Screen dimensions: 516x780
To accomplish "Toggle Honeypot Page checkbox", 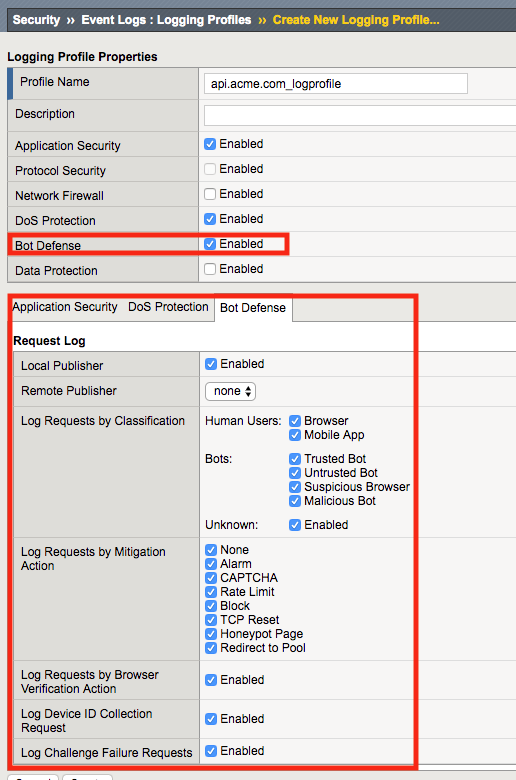I will [x=211, y=634].
